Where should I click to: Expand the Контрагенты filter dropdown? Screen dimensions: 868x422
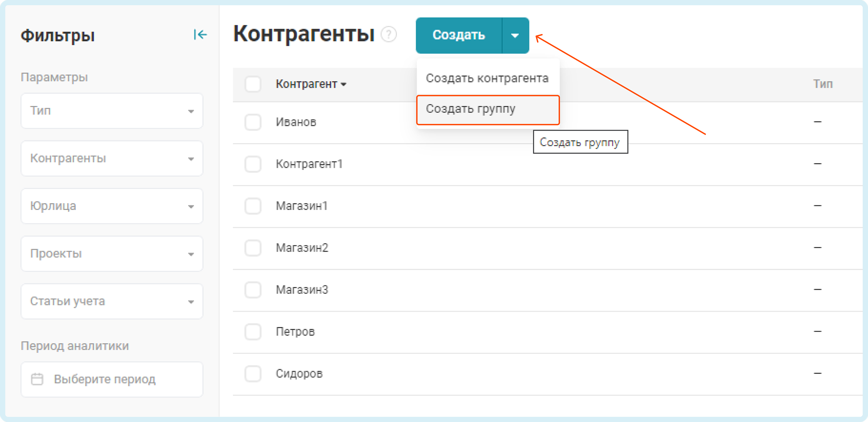pos(112,159)
